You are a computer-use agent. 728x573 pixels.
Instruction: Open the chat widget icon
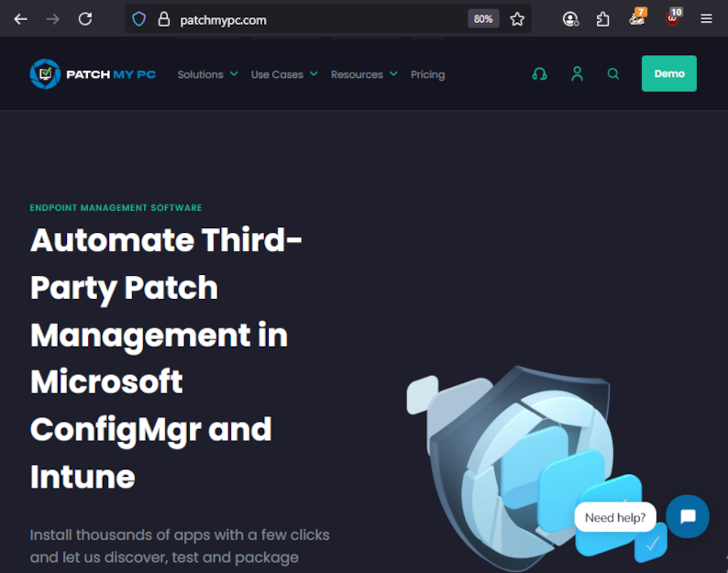coord(688,516)
